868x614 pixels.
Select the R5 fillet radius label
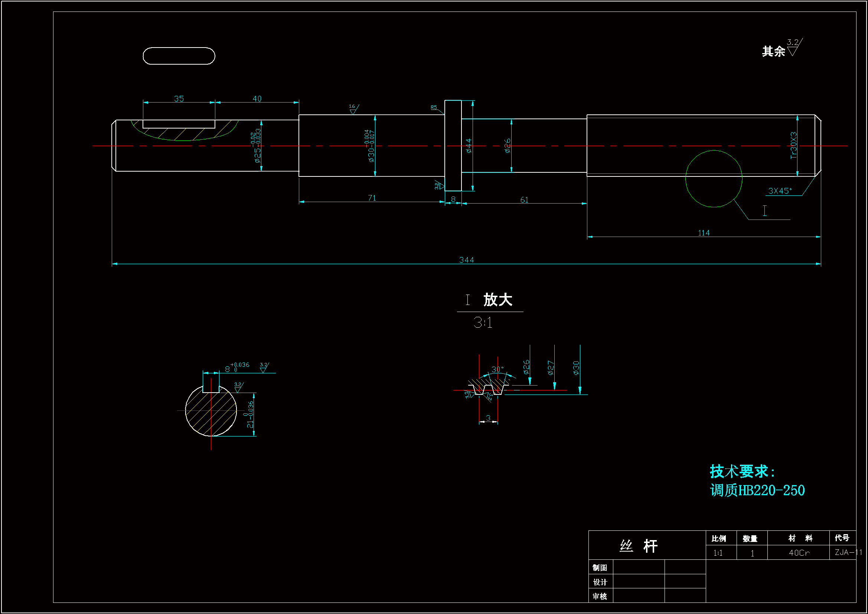[x=434, y=107]
